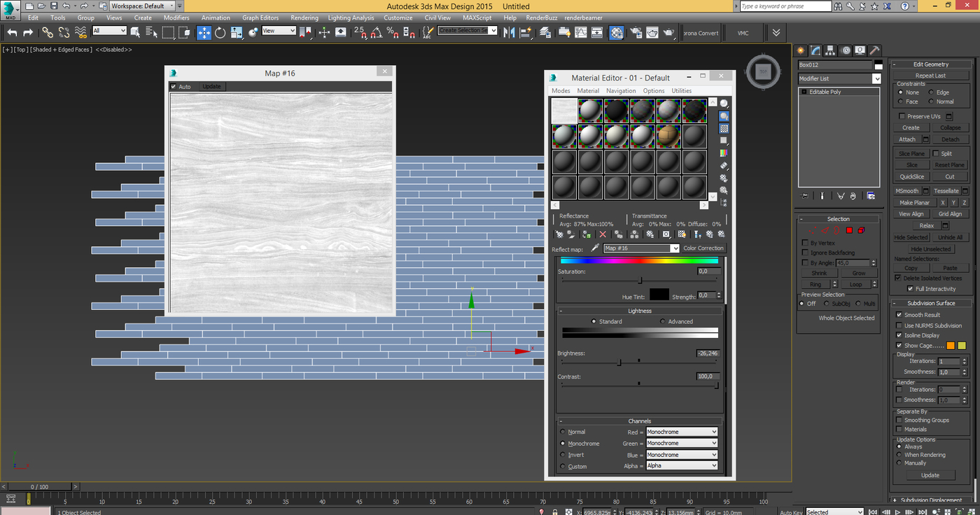Open the Hierarchy panel tab icon
The width and height of the screenshot is (980, 515).
pos(830,50)
